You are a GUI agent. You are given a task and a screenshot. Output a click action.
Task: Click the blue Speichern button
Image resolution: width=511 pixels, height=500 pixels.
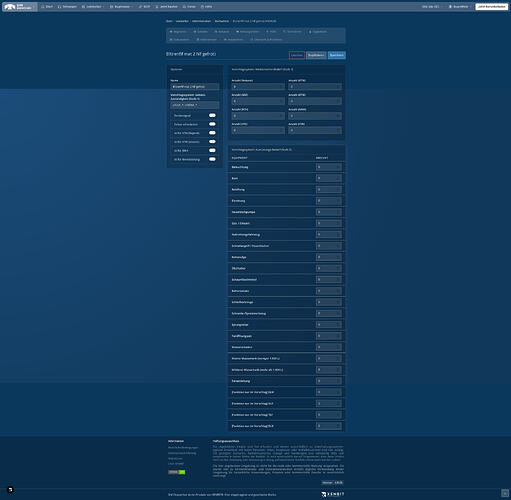337,55
